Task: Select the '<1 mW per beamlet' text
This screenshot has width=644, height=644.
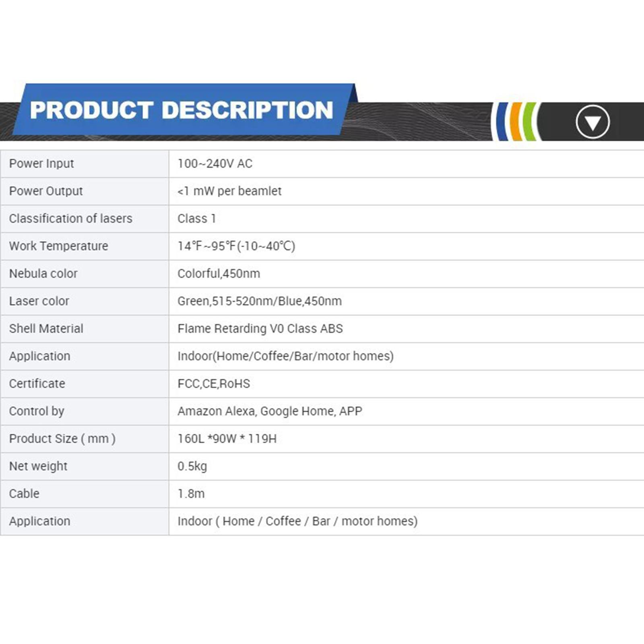Action: (x=229, y=191)
